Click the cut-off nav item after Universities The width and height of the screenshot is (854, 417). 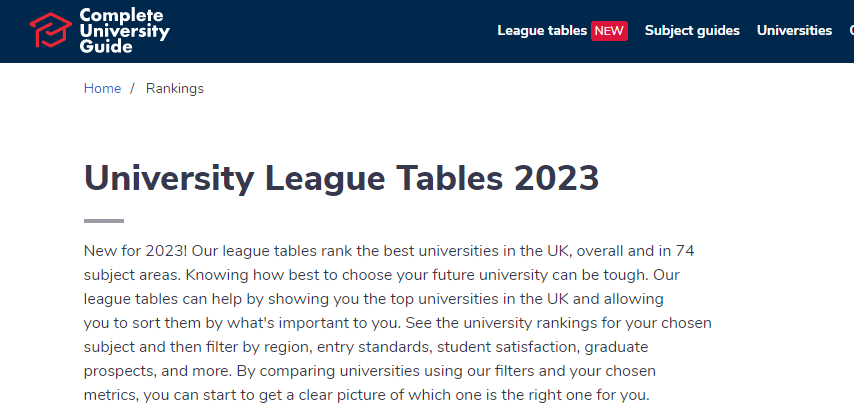(851, 30)
